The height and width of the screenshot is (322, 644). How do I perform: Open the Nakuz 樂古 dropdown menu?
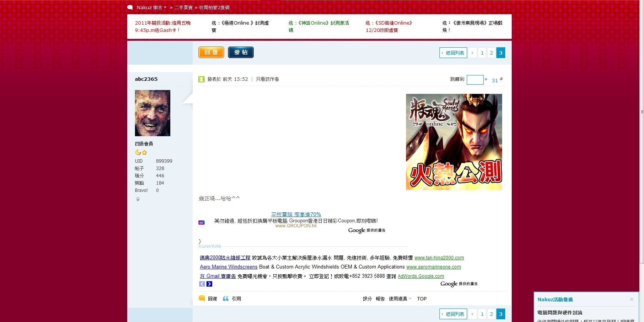coord(151,7)
